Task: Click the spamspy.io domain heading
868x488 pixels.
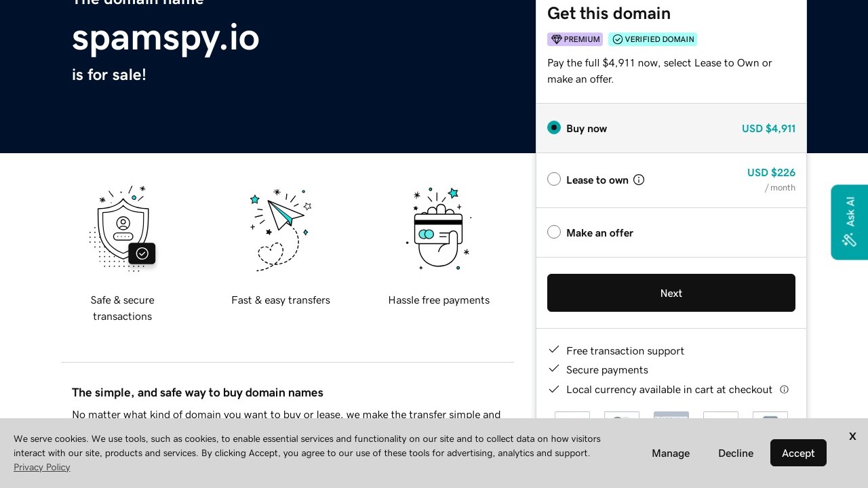Action: coord(165,38)
